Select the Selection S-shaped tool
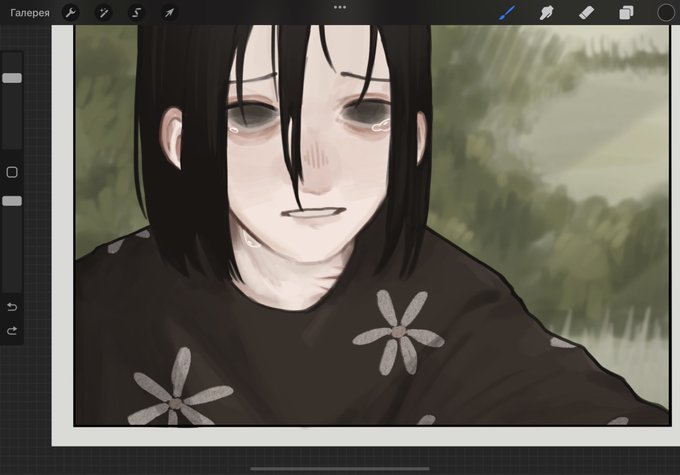The image size is (680, 475). click(136, 13)
